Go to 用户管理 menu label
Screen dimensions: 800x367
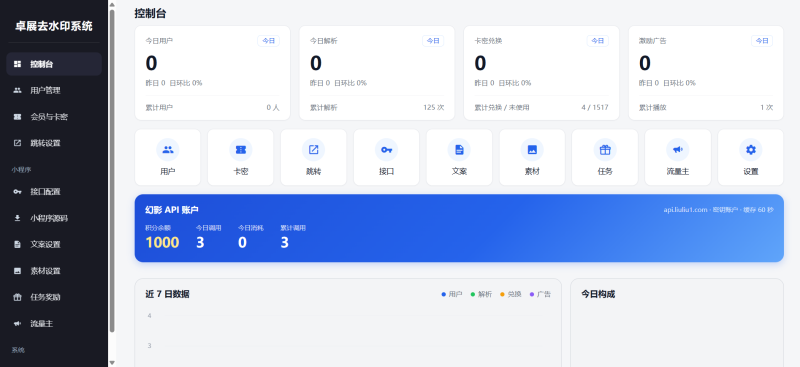click(x=45, y=90)
